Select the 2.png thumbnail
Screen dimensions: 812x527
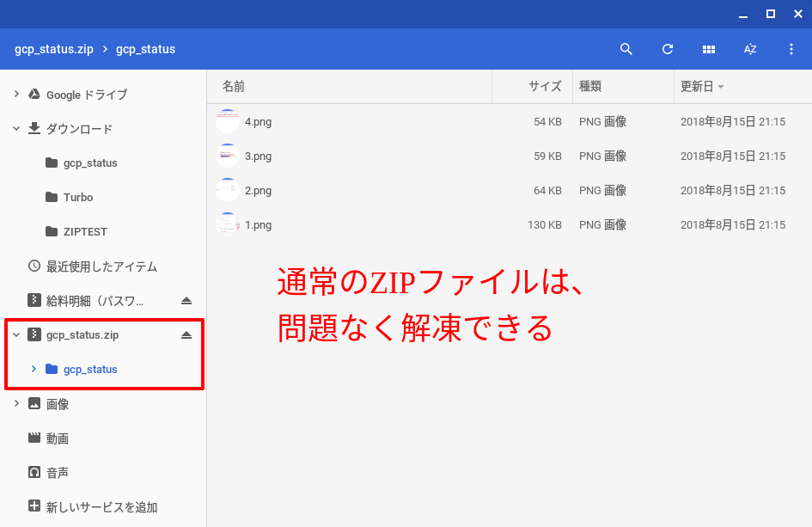click(x=228, y=190)
